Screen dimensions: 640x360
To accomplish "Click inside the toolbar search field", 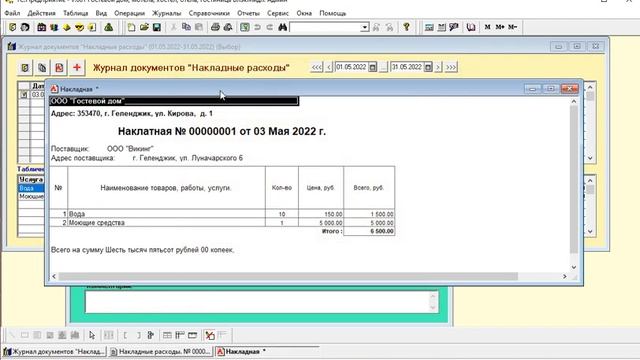I will [325, 27].
